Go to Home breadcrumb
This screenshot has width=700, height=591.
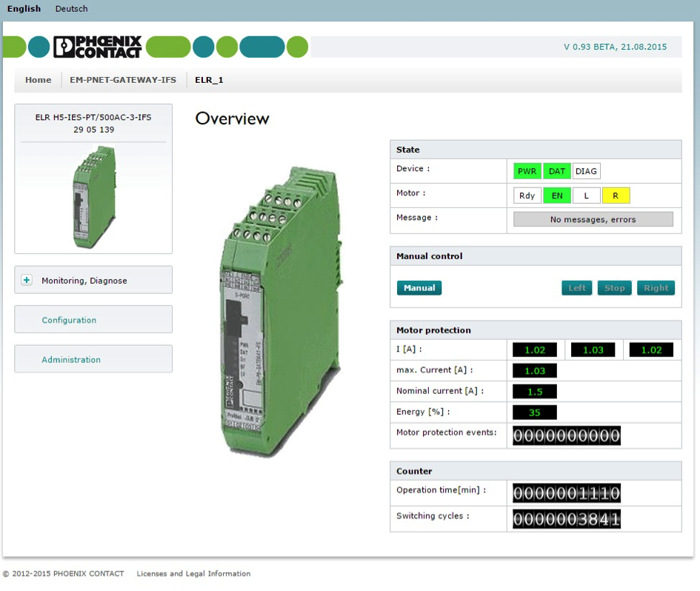point(39,80)
